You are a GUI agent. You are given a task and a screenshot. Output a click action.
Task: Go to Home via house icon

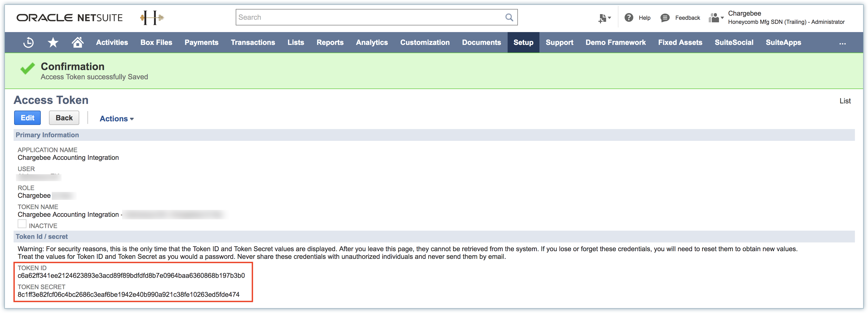77,42
